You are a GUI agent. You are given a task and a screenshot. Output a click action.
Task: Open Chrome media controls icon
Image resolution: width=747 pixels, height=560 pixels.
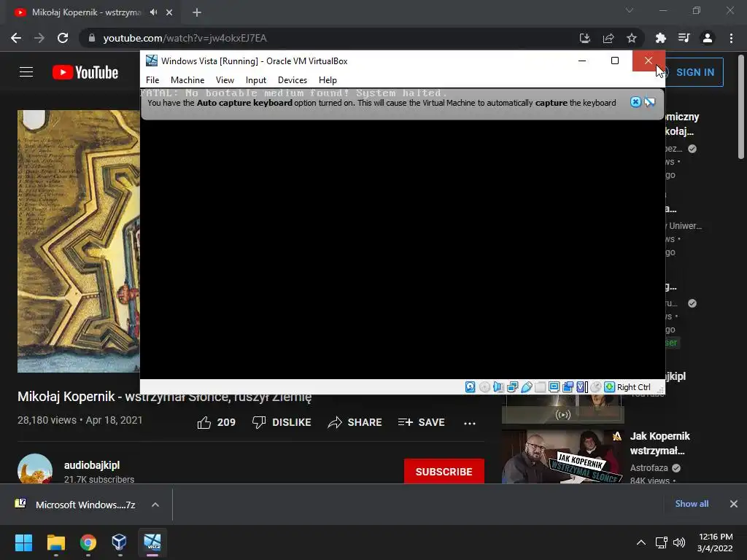[684, 38]
